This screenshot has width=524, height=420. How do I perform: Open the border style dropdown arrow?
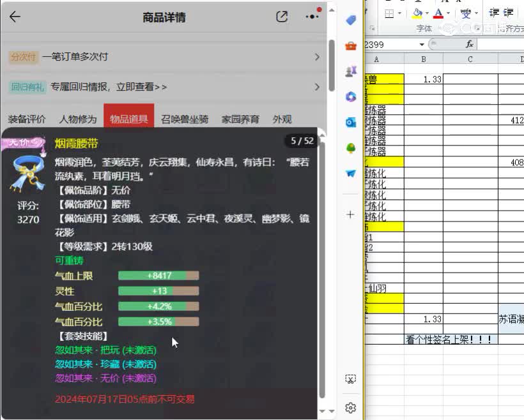399,13
